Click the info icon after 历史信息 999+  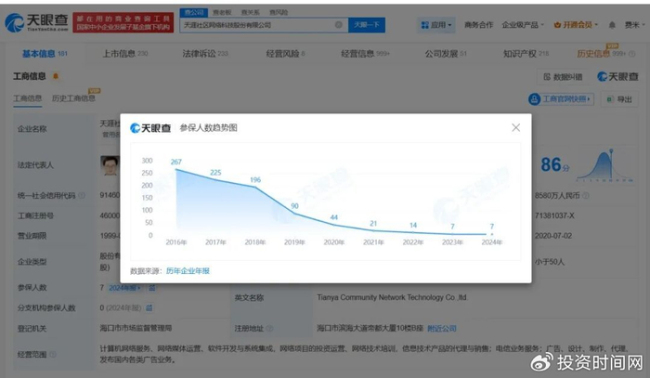pos(632,54)
